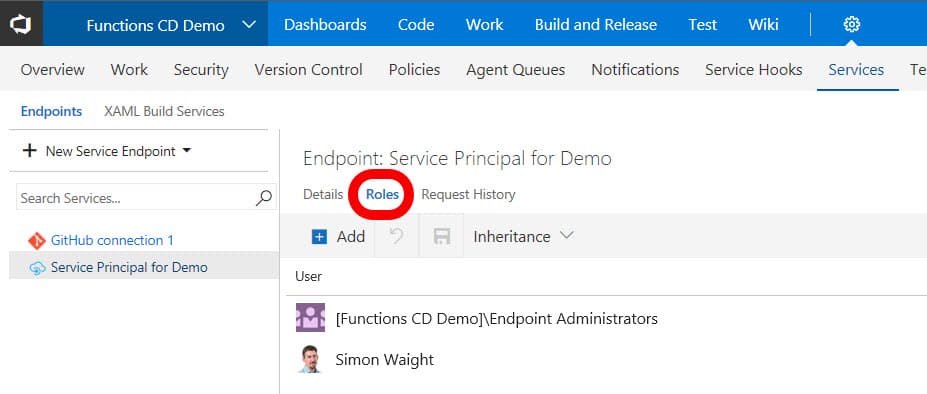
Task: Open the Code hub
Action: pos(416,25)
